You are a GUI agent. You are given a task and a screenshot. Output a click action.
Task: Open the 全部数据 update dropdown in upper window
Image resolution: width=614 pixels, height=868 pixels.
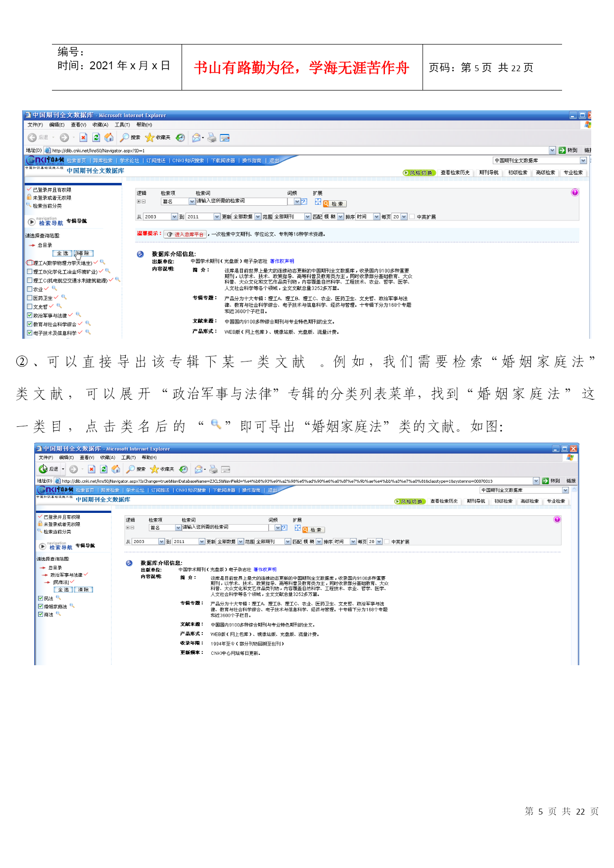point(258,217)
